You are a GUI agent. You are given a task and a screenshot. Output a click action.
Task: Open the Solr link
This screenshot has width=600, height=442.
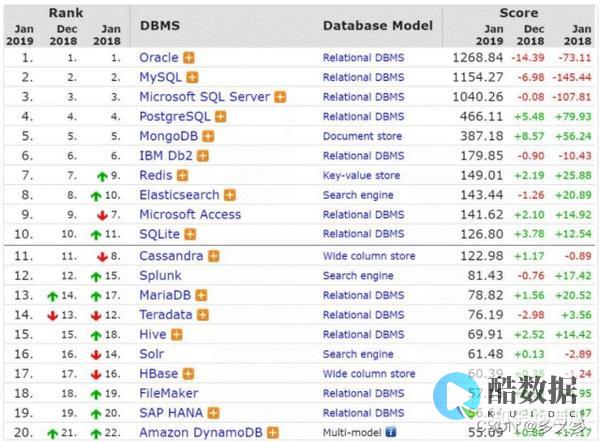tap(152, 354)
